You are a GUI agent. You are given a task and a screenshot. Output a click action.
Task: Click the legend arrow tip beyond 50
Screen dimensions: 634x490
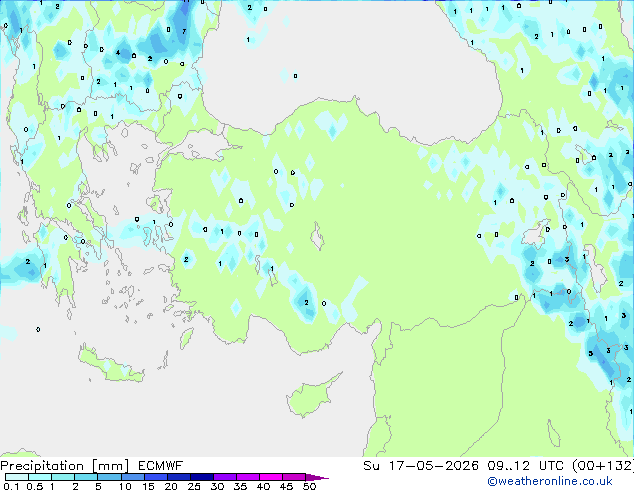click(317, 477)
